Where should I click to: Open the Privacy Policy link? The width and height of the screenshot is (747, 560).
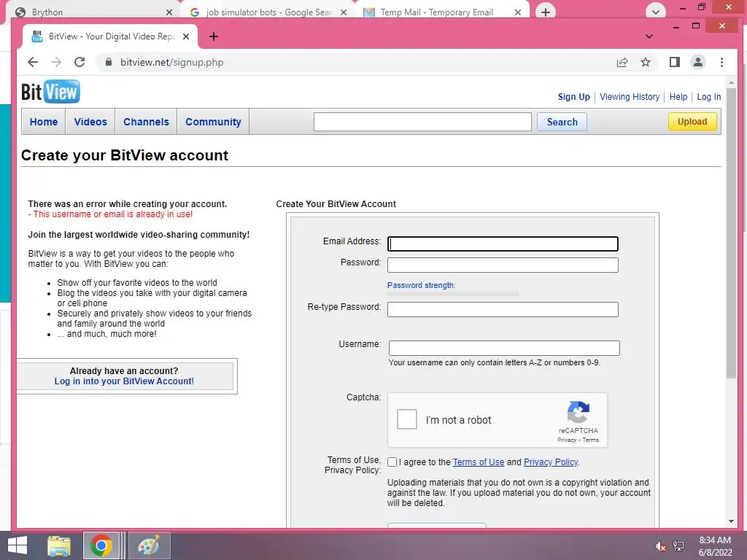tap(551, 462)
